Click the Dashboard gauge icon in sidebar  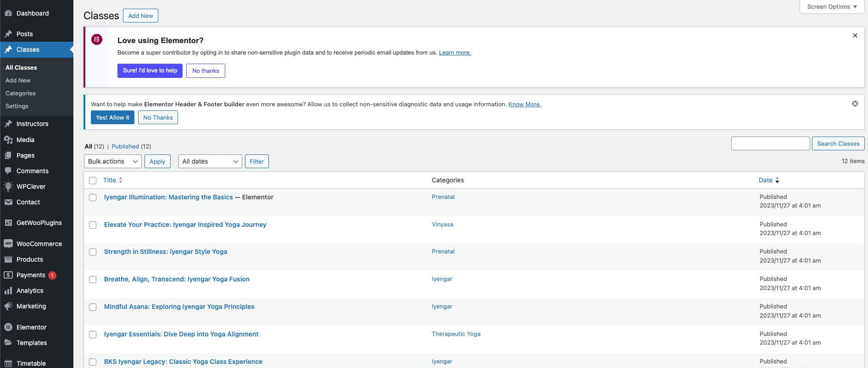pyautogui.click(x=8, y=13)
